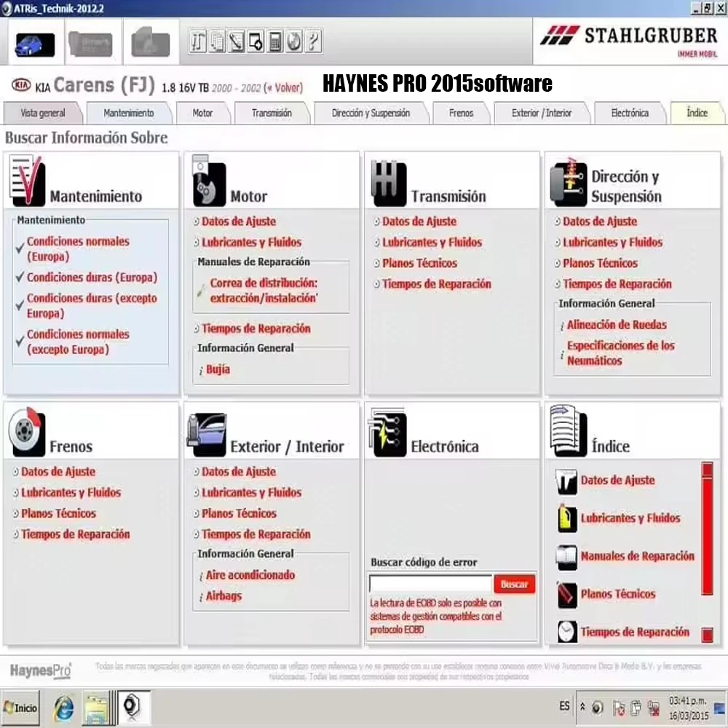Open the calculator toolbar icon

(x=275, y=41)
